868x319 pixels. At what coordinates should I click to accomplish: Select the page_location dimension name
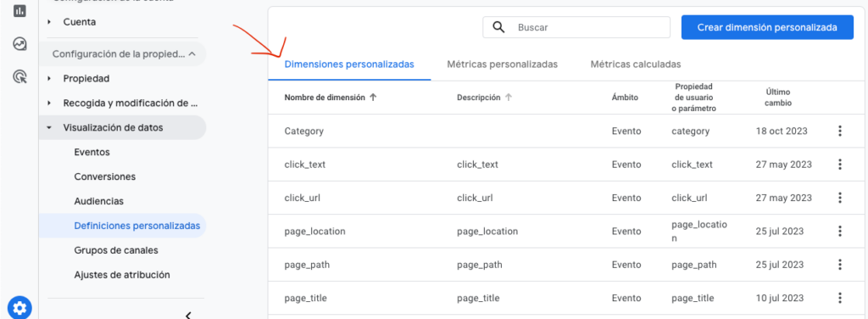tap(315, 232)
